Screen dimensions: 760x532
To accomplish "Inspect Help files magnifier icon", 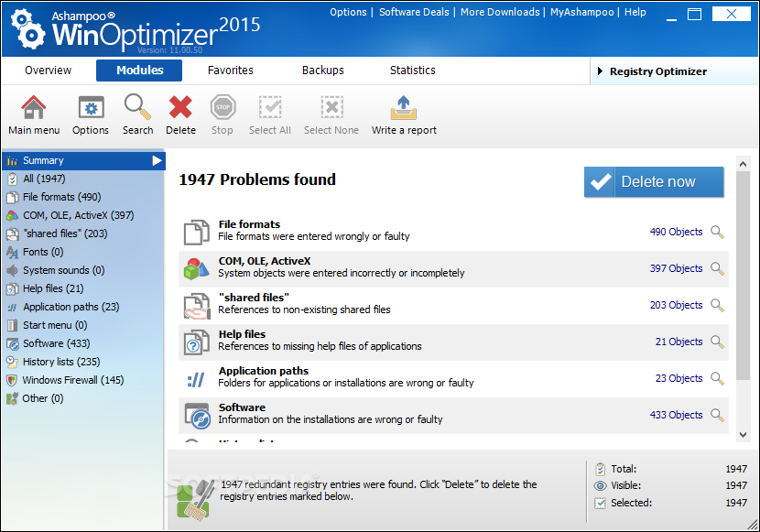I will pyautogui.click(x=717, y=342).
